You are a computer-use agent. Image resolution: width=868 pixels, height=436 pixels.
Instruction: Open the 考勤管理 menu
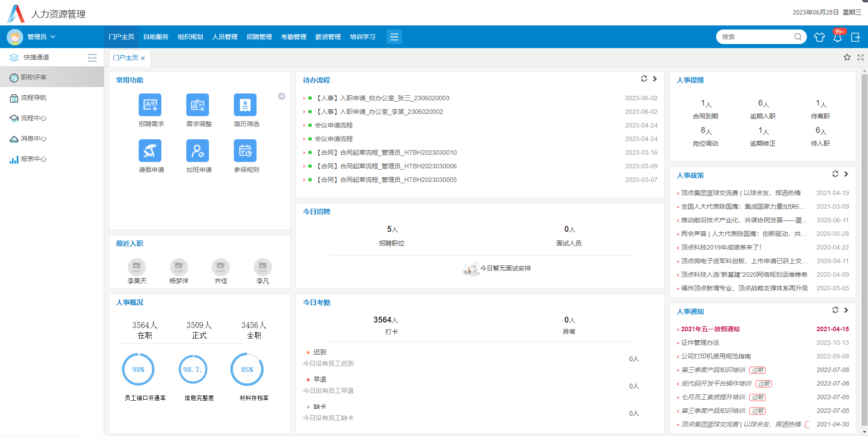pos(294,37)
